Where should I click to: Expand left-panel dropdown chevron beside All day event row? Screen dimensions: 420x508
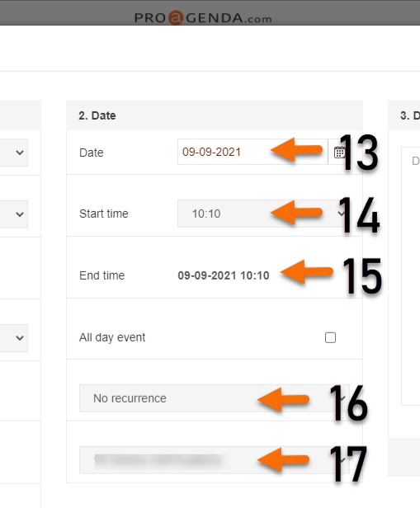(20, 338)
